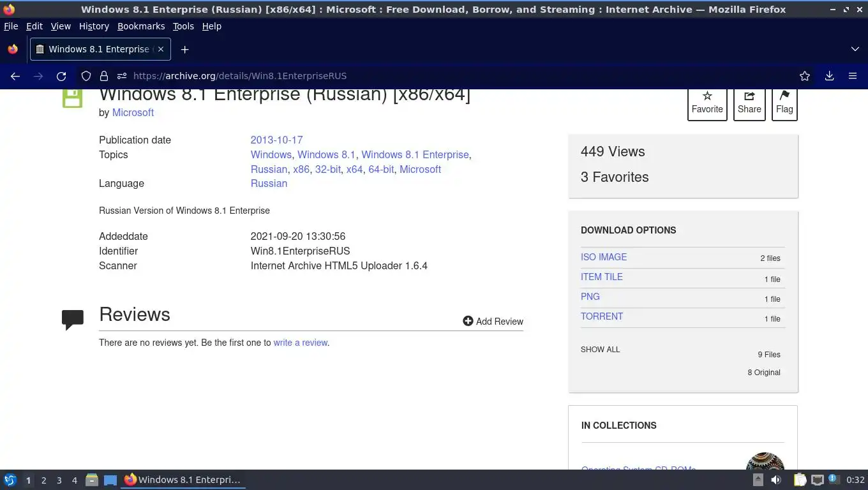This screenshot has height=490, width=868.
Task: Open the 'write a review' link
Action: (300, 343)
